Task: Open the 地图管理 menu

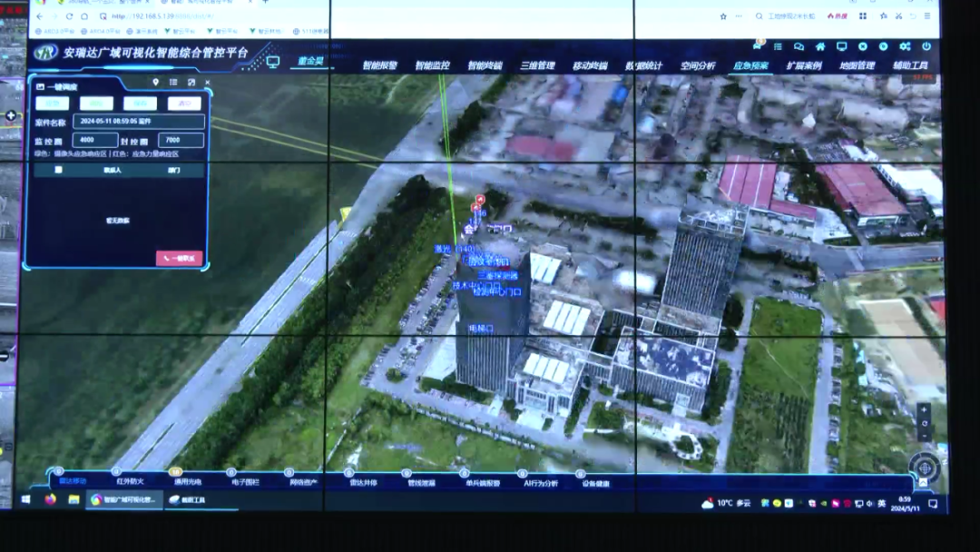Action: click(x=857, y=65)
